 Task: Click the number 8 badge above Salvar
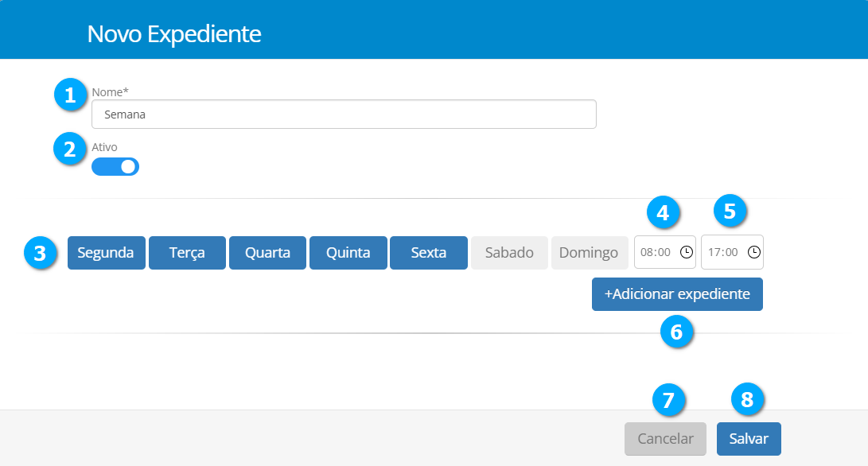747,400
